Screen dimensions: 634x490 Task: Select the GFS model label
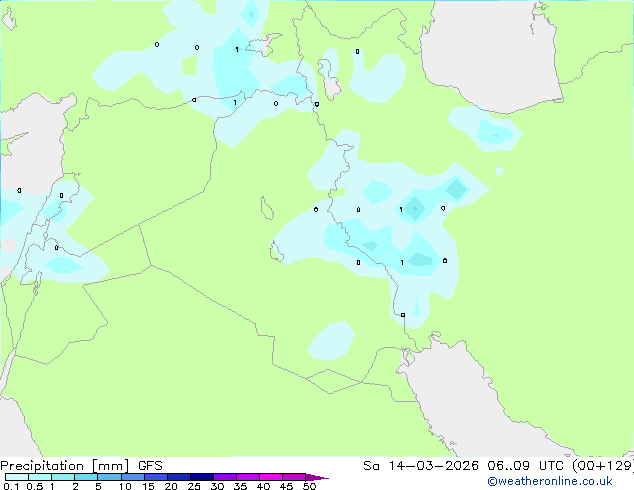point(150,466)
